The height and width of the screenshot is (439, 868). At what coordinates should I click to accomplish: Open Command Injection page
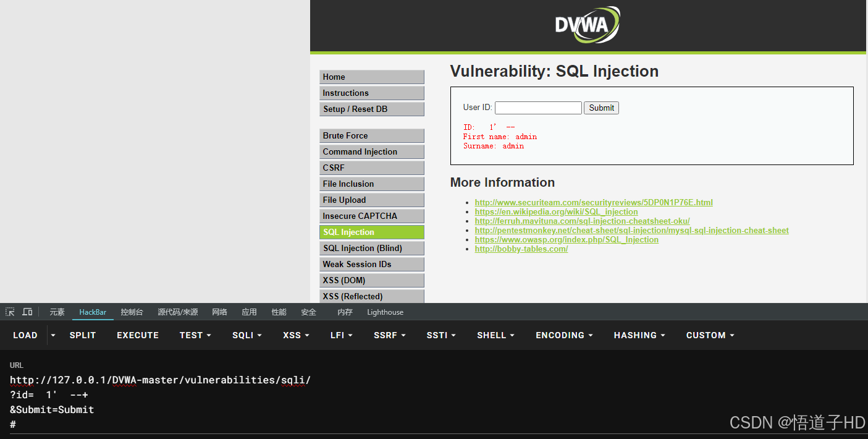[x=372, y=151]
